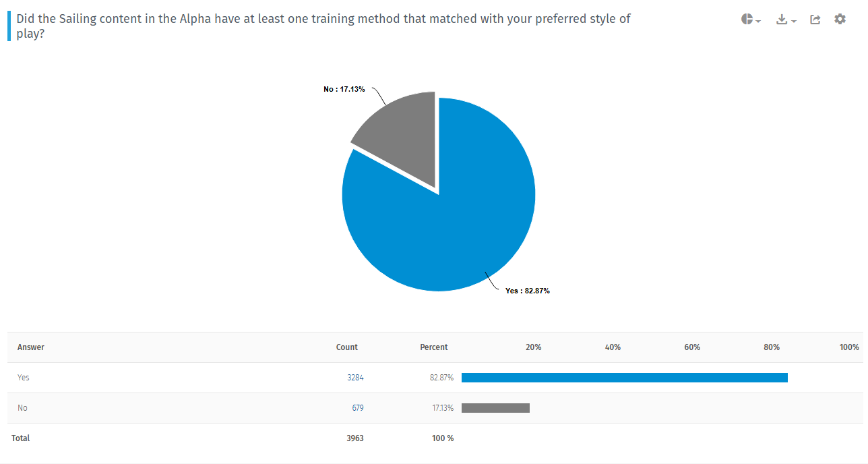
Task: Click the share arrow icon
Action: tap(815, 20)
